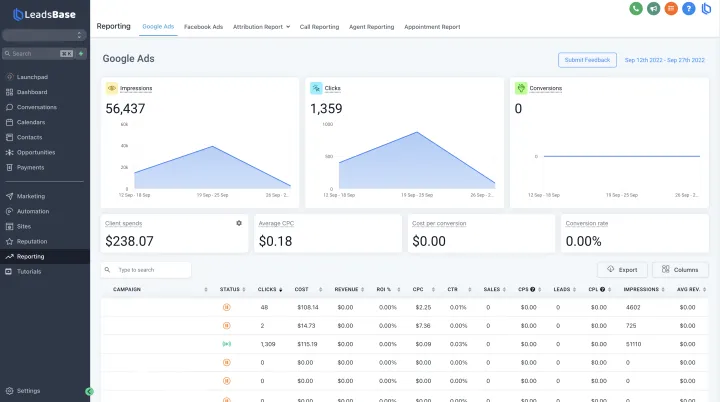The height and width of the screenshot is (402, 720).
Task: Open the megaphone announcements icon
Action: point(653,8)
